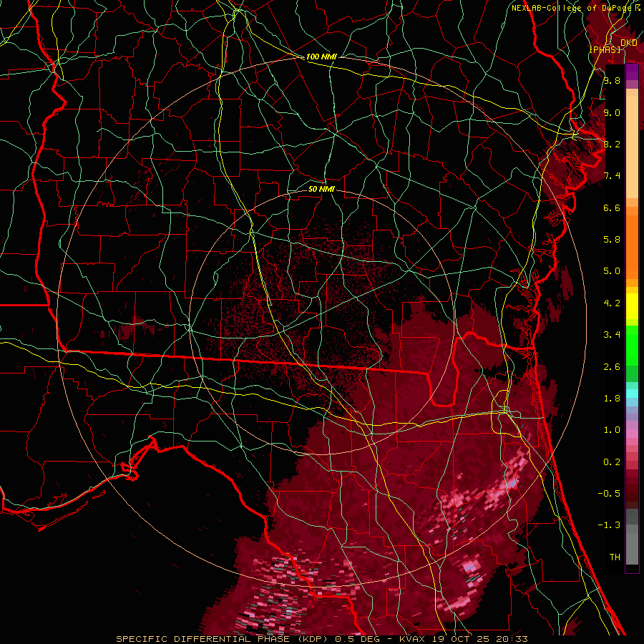Click the NEXLAB-College of DuPage credit text
644x644 pixels.
572,8
